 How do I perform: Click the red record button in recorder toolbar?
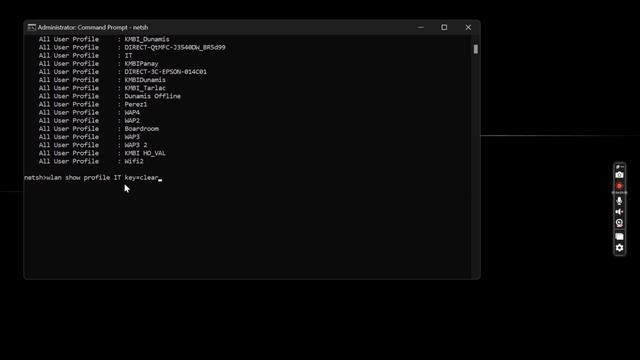point(619,186)
